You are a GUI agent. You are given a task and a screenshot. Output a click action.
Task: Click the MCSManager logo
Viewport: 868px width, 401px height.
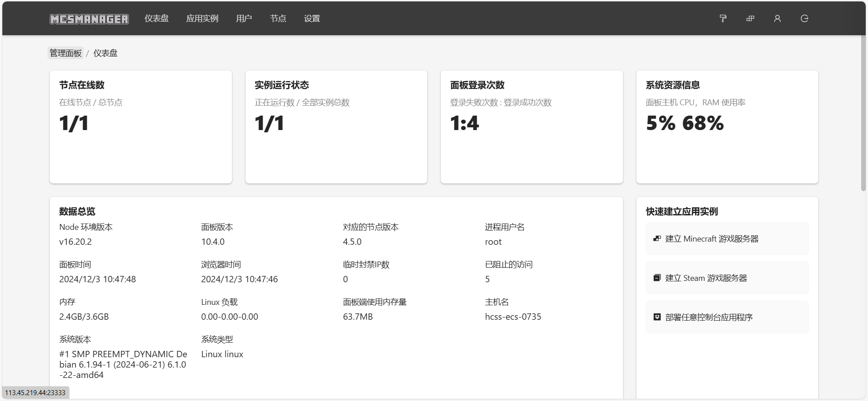pyautogui.click(x=89, y=19)
